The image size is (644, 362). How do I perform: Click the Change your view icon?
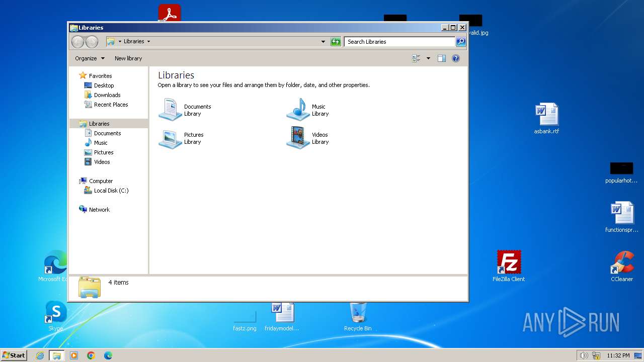417,58
